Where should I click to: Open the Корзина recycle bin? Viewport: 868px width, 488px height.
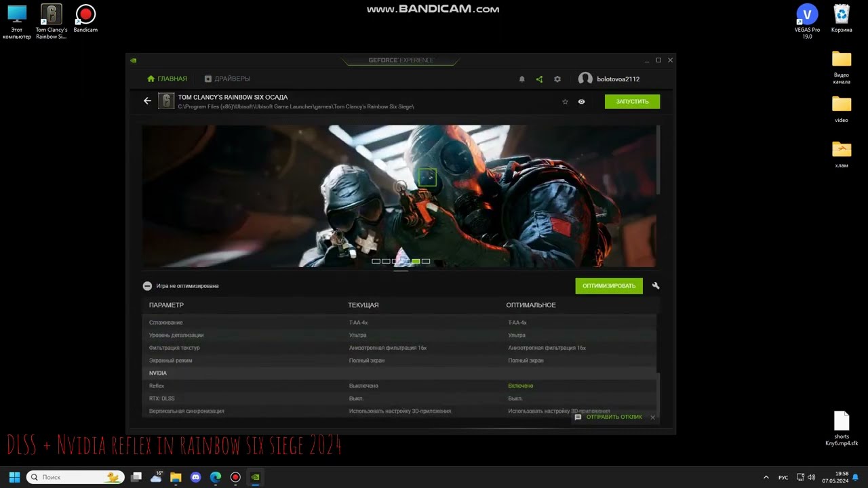842,18
